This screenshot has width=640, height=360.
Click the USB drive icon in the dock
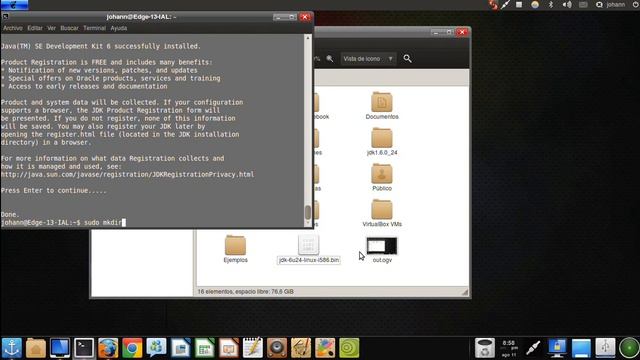pos(605,348)
